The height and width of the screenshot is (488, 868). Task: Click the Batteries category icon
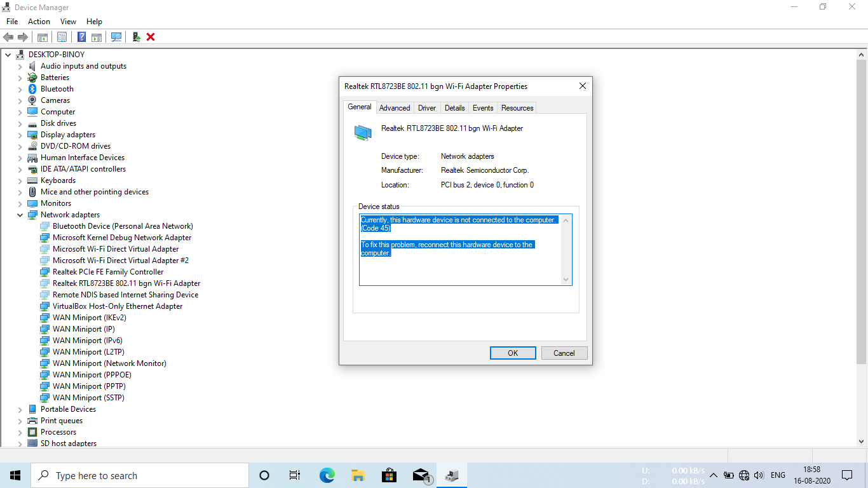(x=32, y=78)
